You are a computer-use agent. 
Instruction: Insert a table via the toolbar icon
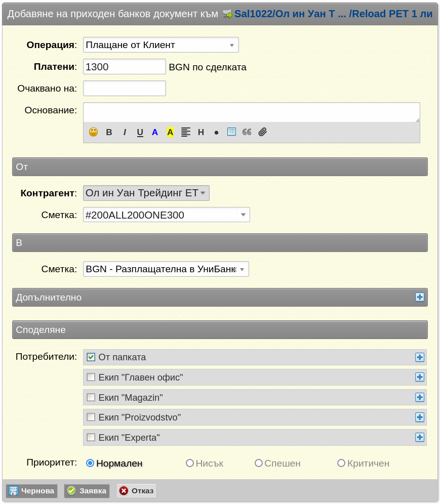tap(231, 132)
